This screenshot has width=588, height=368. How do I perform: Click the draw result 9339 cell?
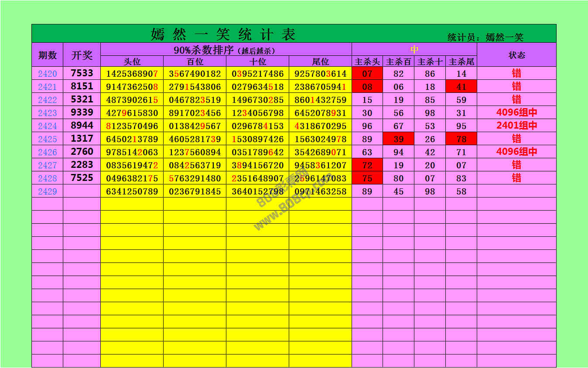82,112
